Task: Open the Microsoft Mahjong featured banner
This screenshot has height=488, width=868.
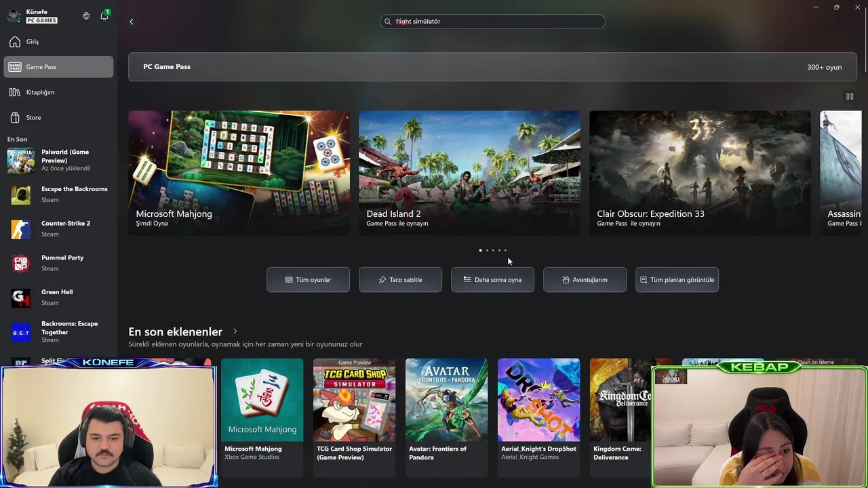Action: click(239, 173)
